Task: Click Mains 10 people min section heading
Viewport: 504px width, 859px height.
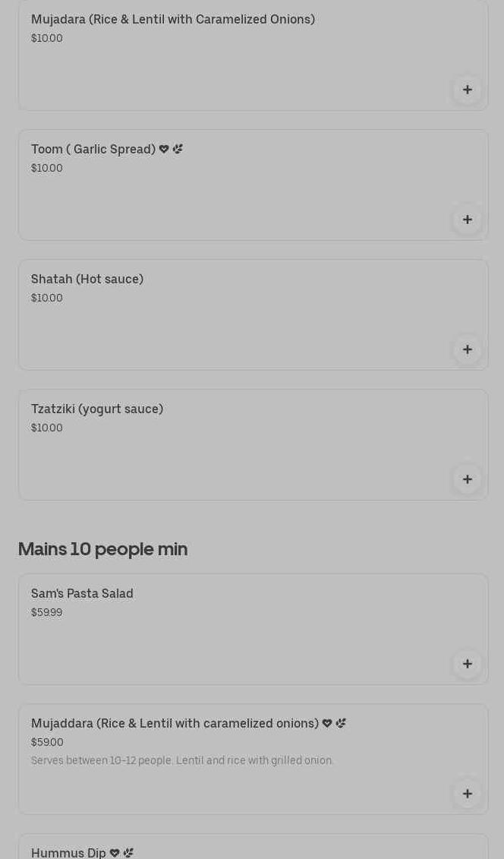Action: (102, 549)
